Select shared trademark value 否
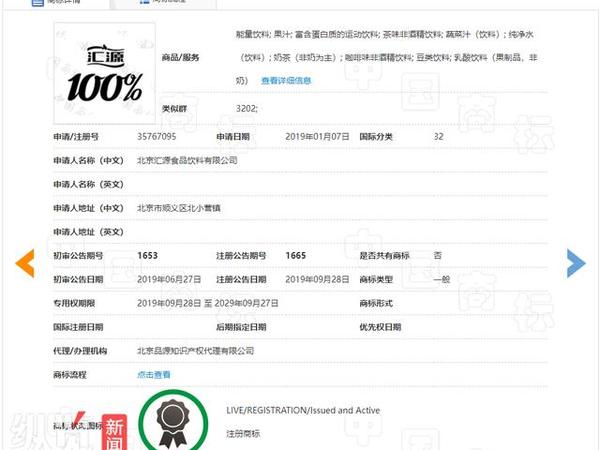 tap(438, 256)
